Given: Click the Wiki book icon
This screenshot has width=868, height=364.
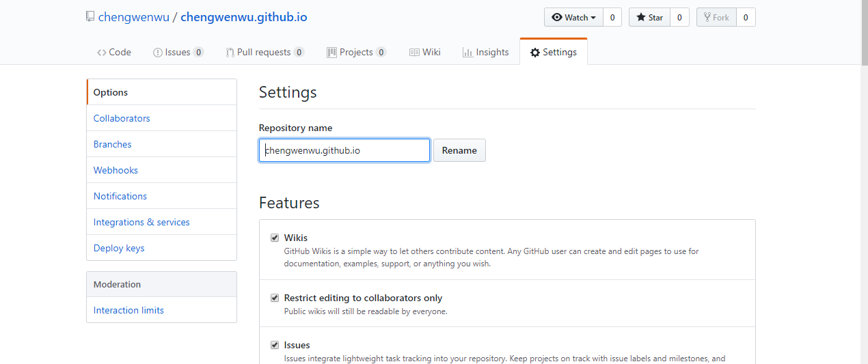Looking at the screenshot, I should (x=414, y=53).
